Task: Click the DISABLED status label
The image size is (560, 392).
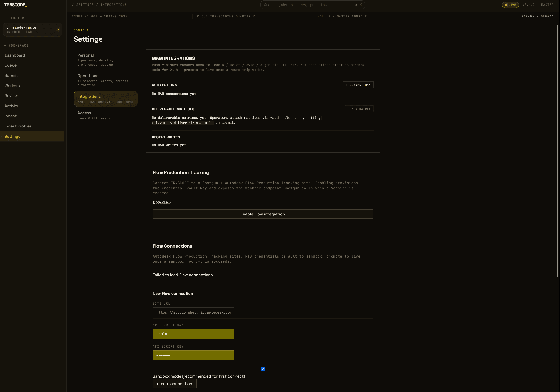Action: (161, 202)
